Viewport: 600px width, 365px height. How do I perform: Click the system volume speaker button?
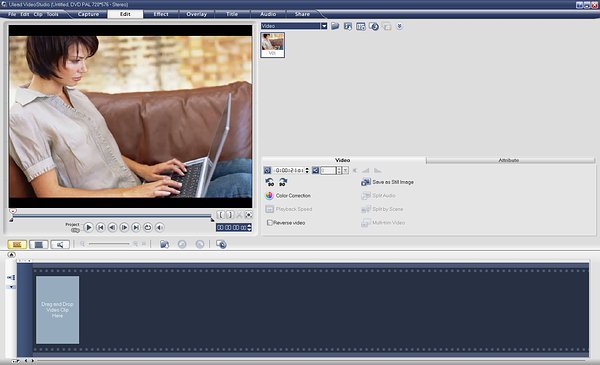click(160, 227)
